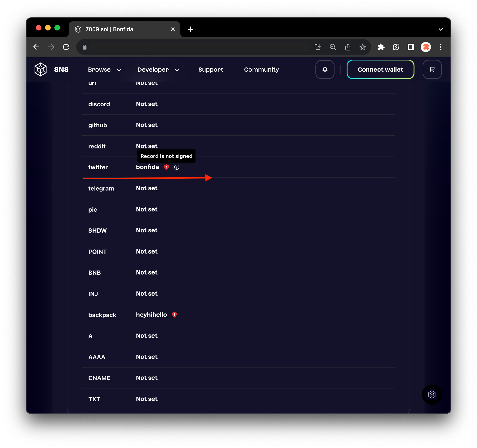This screenshot has height=448, width=477.
Task: Click the SNS cube logo icon
Action: pyautogui.click(x=40, y=69)
